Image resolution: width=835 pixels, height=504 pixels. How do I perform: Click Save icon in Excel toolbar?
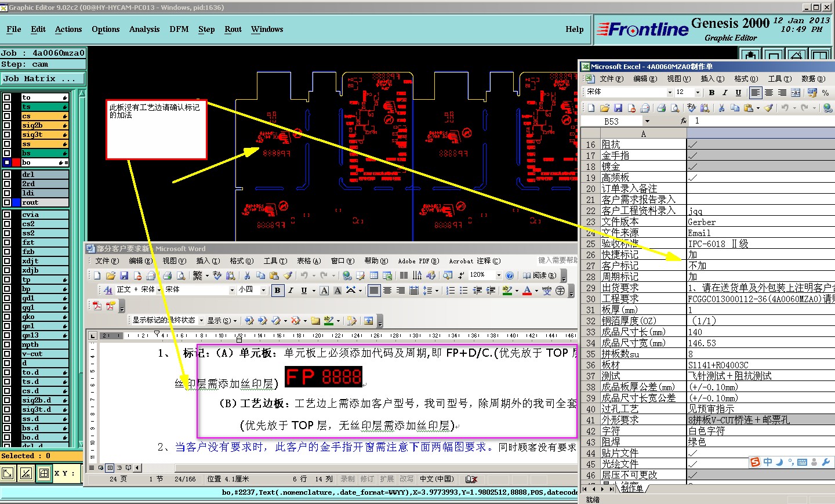tap(618, 108)
